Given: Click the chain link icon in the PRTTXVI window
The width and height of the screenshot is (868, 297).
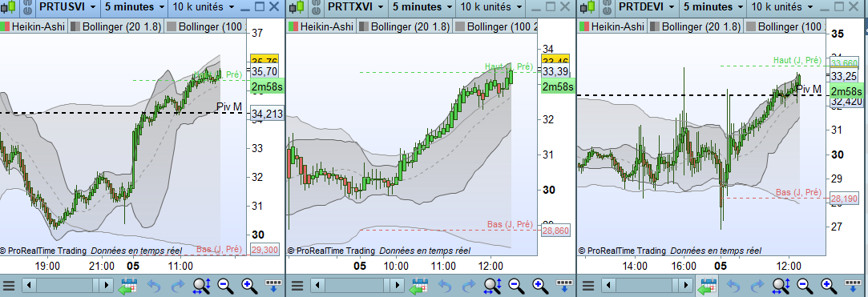Looking at the screenshot, I should tap(315, 7).
